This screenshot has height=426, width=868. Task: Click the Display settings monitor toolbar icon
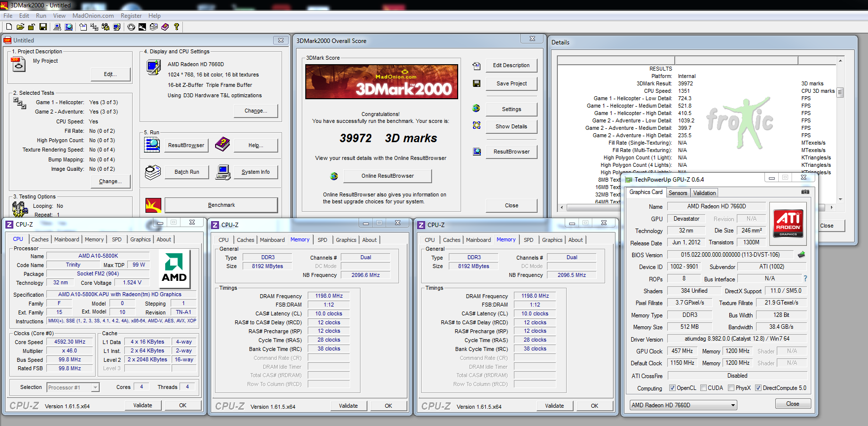(117, 27)
